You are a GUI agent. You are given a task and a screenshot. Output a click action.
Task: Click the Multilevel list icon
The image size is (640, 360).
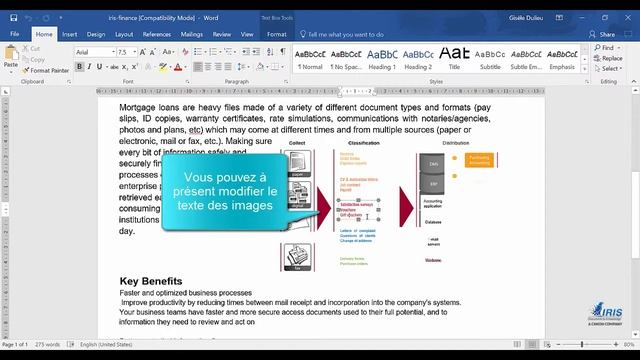[228, 52]
